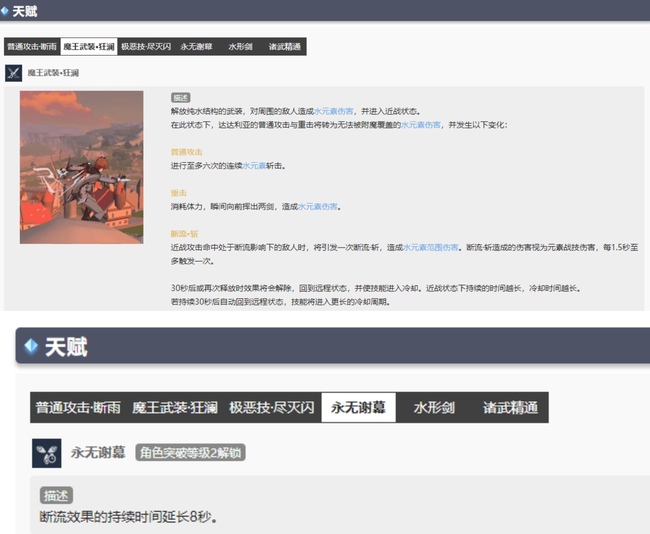Image resolution: width=650 pixels, height=534 pixels.
Task: Click the orange 重击 subheading
Action: coord(179,193)
